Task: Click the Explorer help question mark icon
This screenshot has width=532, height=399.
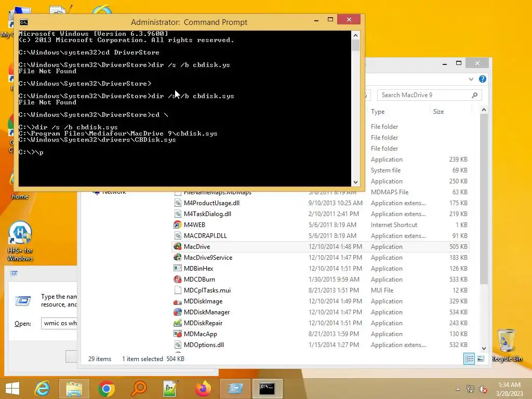Action: pos(483,79)
